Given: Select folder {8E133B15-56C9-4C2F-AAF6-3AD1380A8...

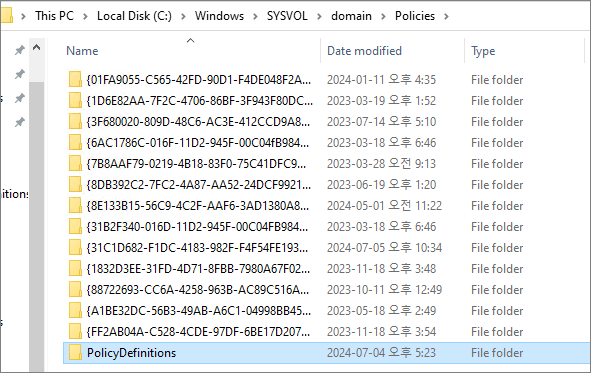Looking at the screenshot, I should pos(198,206).
